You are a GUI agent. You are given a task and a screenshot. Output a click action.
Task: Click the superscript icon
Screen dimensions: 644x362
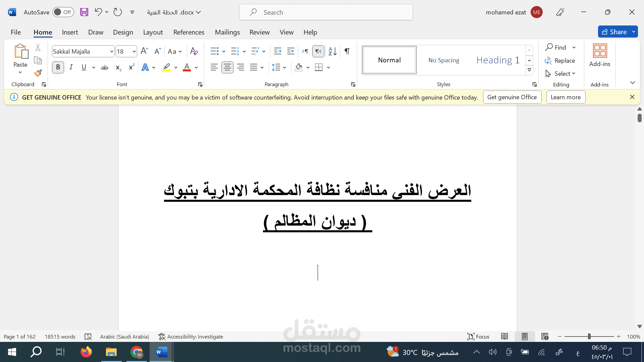coord(131,67)
